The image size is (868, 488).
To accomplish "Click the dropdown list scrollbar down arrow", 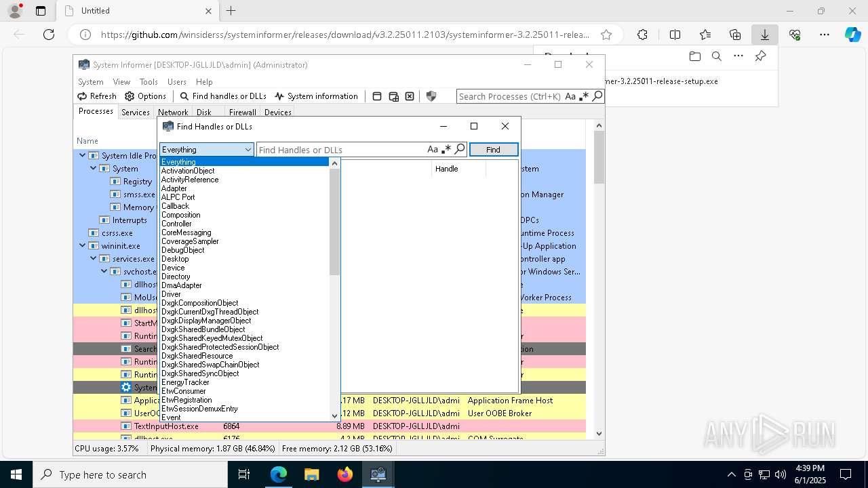I will [334, 415].
